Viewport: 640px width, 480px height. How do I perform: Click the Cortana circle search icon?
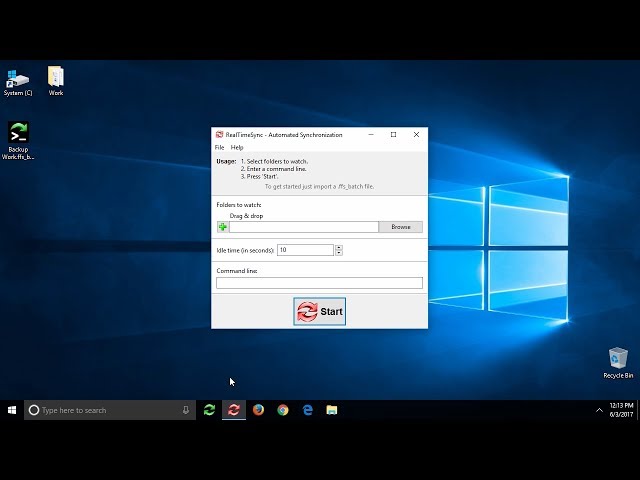point(34,410)
